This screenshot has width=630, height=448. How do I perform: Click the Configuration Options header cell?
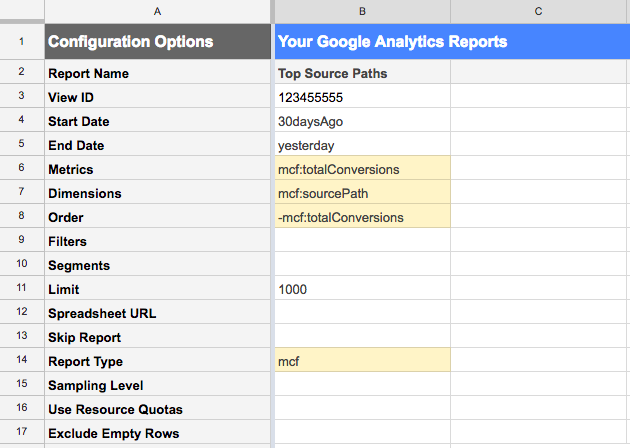(156, 42)
